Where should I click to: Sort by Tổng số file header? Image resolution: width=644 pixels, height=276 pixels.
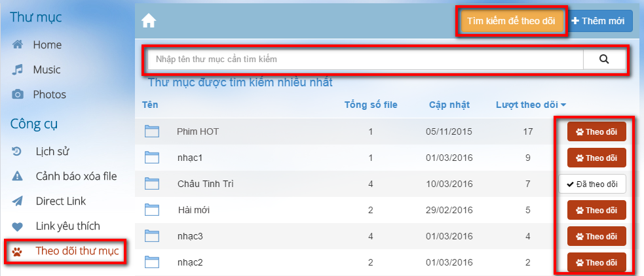coord(371,105)
